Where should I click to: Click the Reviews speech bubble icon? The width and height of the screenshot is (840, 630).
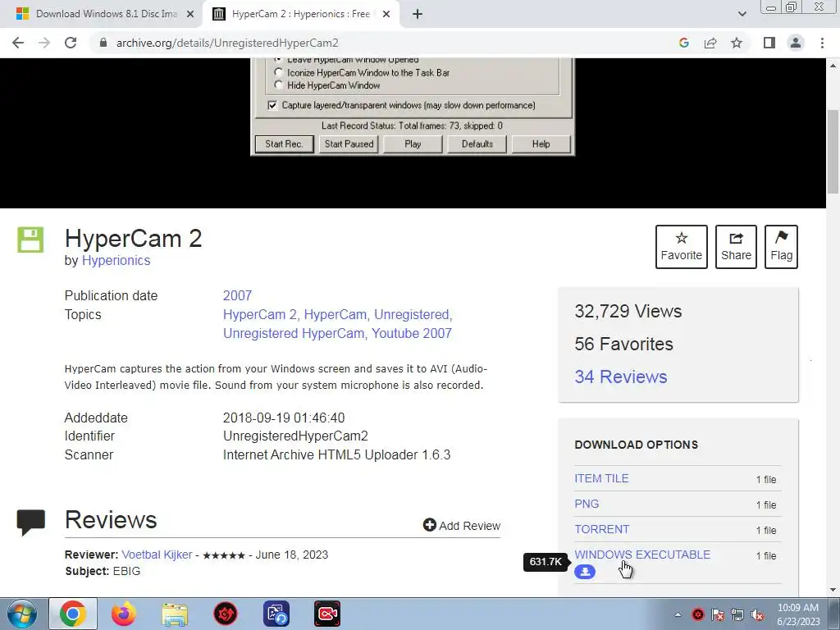click(30, 523)
